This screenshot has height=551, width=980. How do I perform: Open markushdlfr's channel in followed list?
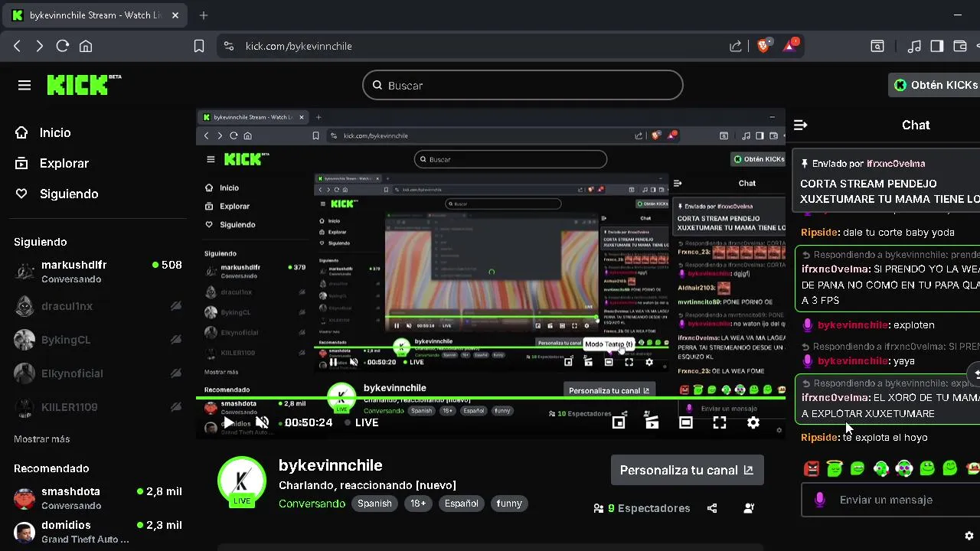pyautogui.click(x=97, y=272)
